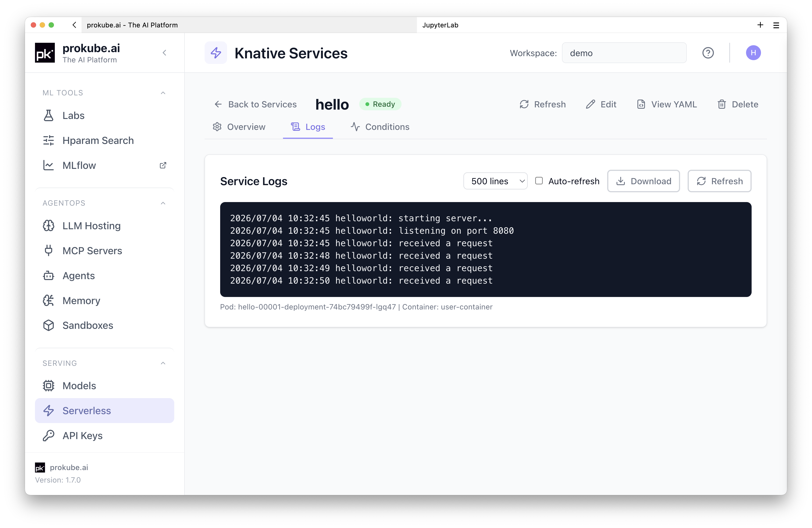
Task: Collapse the ML TOOLS section
Action: (x=163, y=93)
